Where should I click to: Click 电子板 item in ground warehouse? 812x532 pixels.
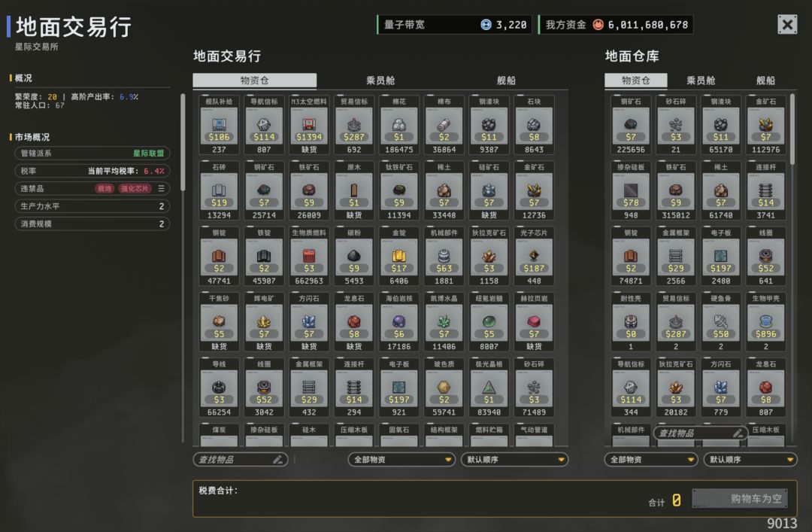[721, 256]
